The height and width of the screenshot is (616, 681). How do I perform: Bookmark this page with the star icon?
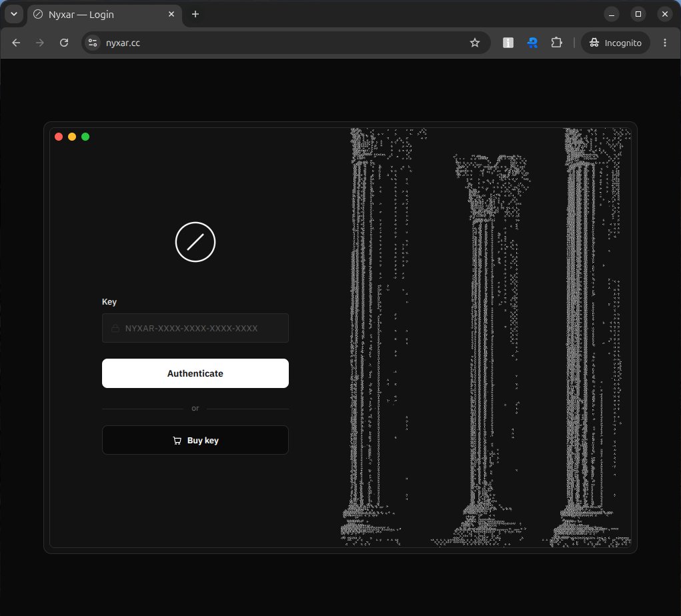pos(475,43)
